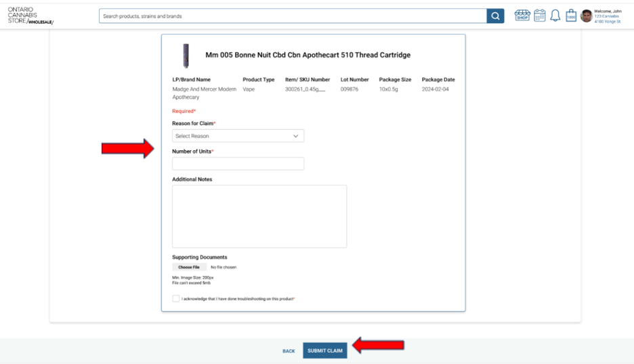Image resolution: width=634 pixels, height=364 pixels.
Task: Click the search magnifier button
Action: click(495, 16)
